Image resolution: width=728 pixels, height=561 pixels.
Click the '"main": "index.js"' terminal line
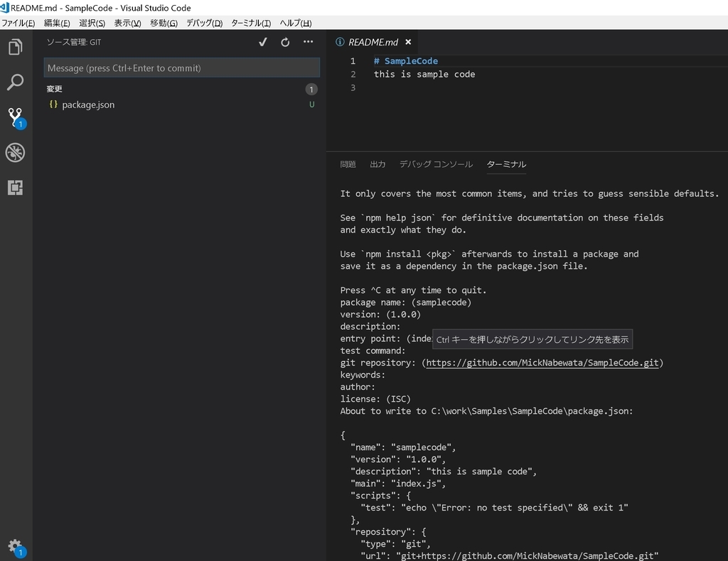click(x=398, y=483)
